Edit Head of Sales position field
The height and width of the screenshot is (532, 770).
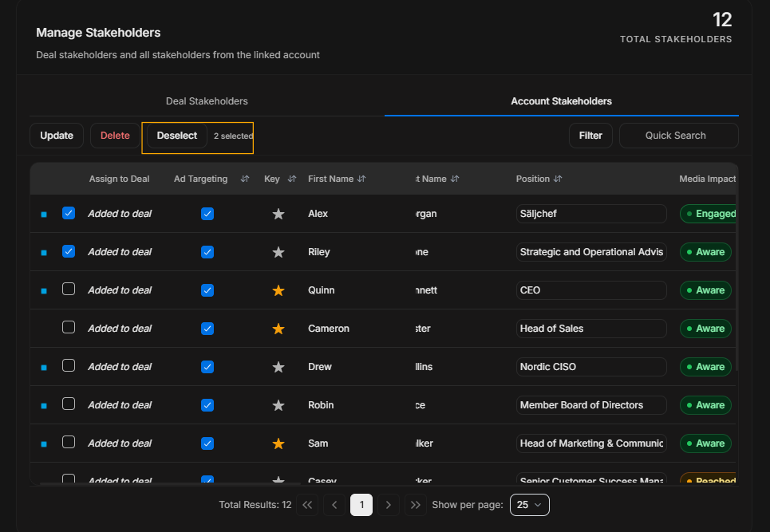pos(591,329)
